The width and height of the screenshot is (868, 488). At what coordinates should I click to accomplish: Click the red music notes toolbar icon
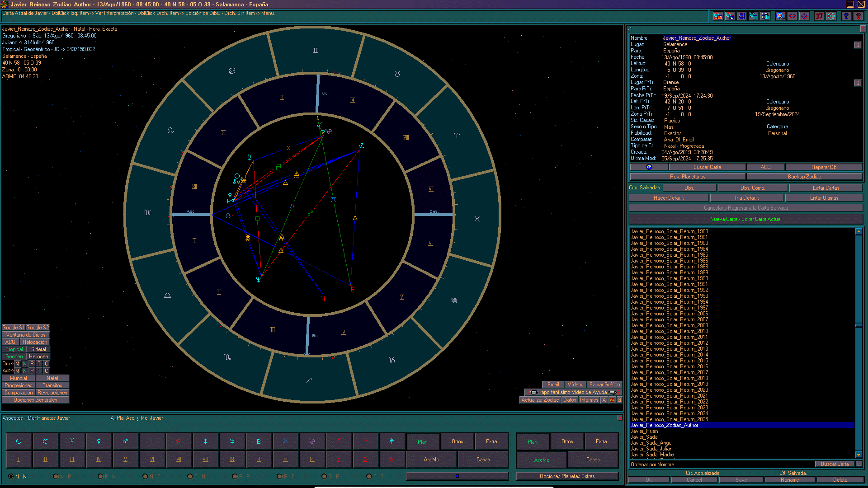[819, 16]
